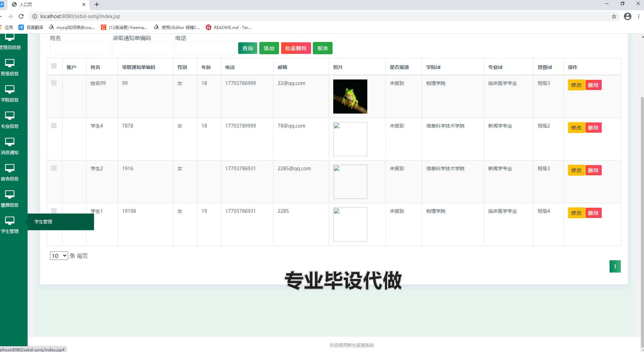
Task: Click the 批量删除 batch delete button
Action: click(296, 48)
